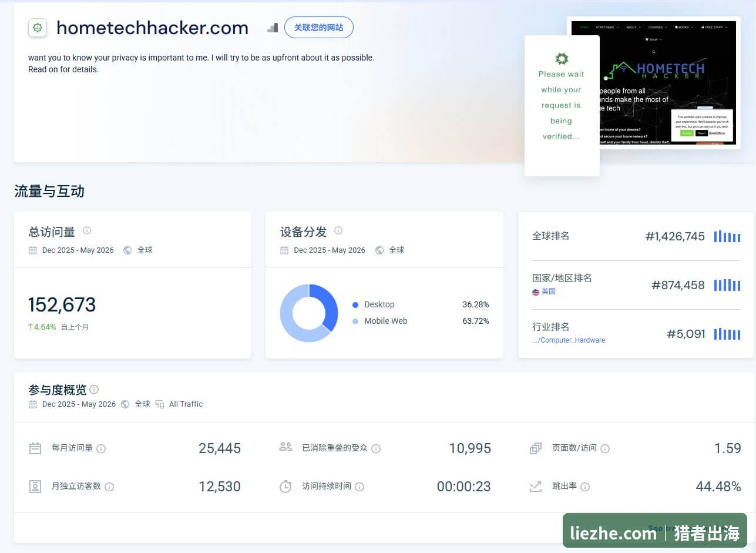Click the globe icon in 设备分发 card

379,250
